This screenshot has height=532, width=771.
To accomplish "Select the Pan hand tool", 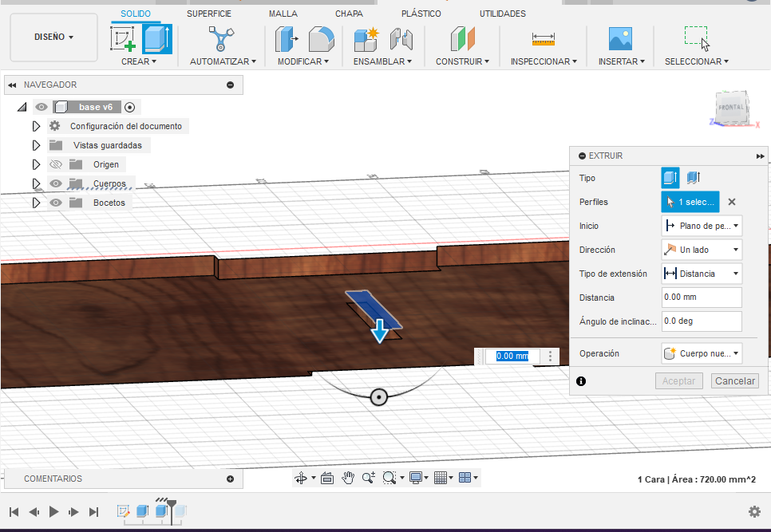I will click(348, 478).
